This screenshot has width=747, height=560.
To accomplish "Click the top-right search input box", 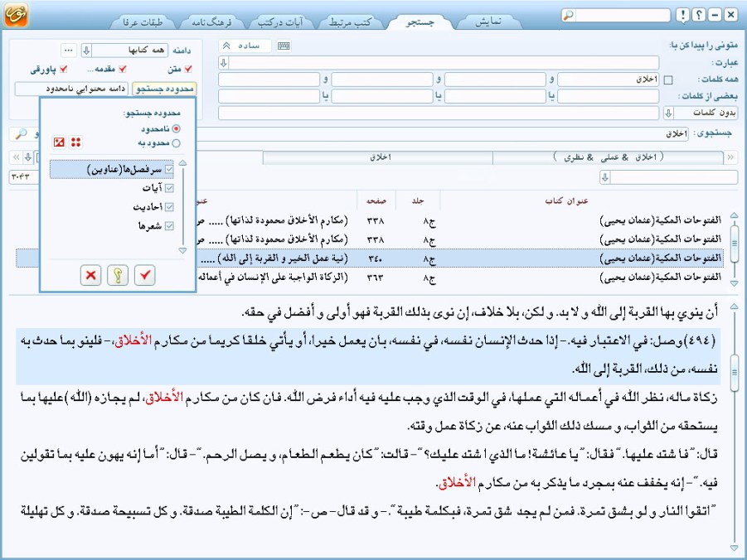I will click(x=622, y=15).
